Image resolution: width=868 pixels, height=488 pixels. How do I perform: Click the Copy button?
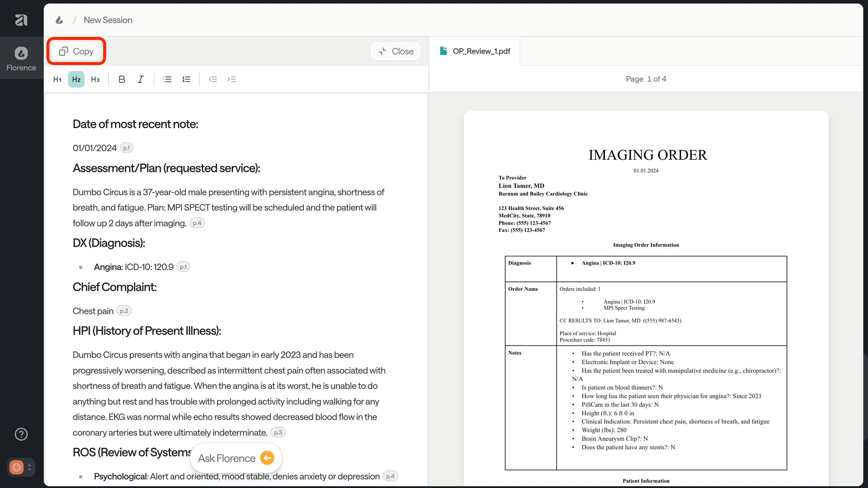[76, 51]
